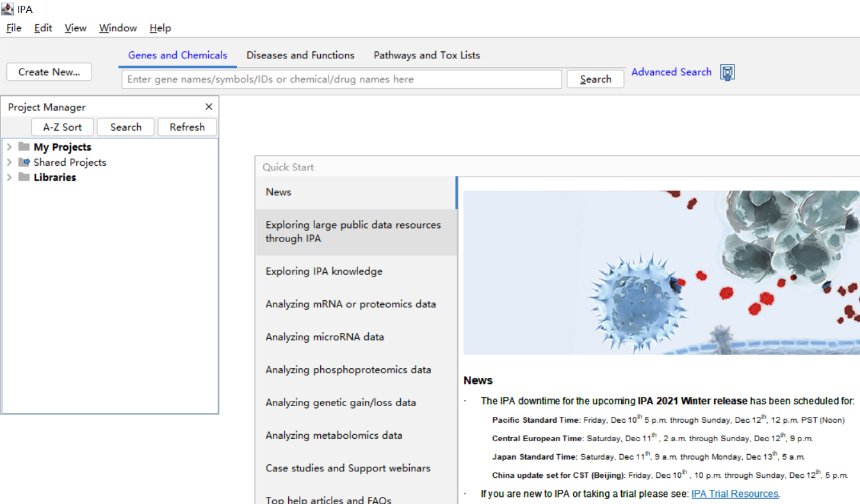Viewport: 860px width, 504px height.
Task: Select News in Quick Start list
Action: tap(356, 192)
